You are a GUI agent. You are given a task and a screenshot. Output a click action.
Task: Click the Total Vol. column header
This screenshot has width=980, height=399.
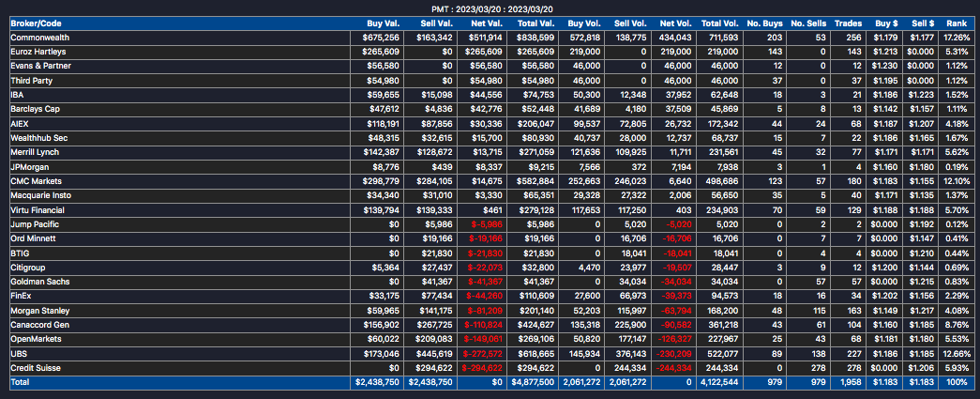[x=722, y=23]
